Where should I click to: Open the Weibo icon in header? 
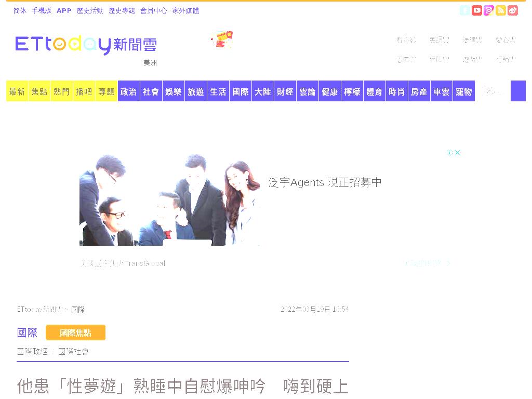(x=512, y=10)
